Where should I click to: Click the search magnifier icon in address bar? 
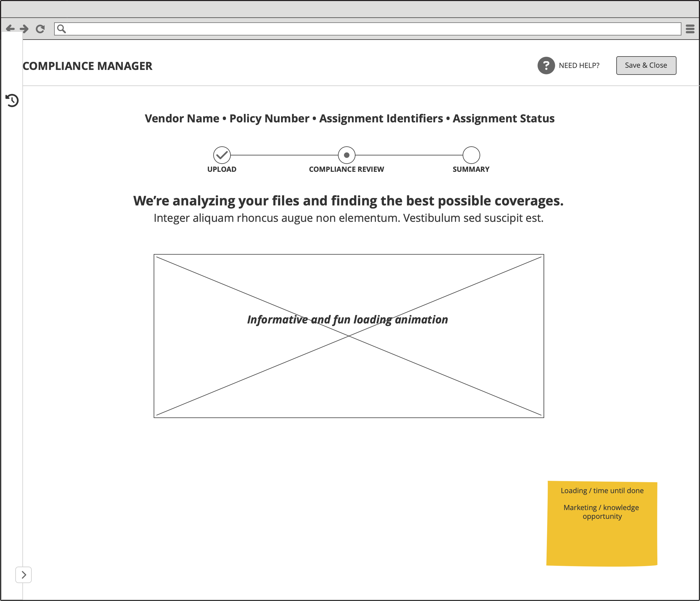62,29
